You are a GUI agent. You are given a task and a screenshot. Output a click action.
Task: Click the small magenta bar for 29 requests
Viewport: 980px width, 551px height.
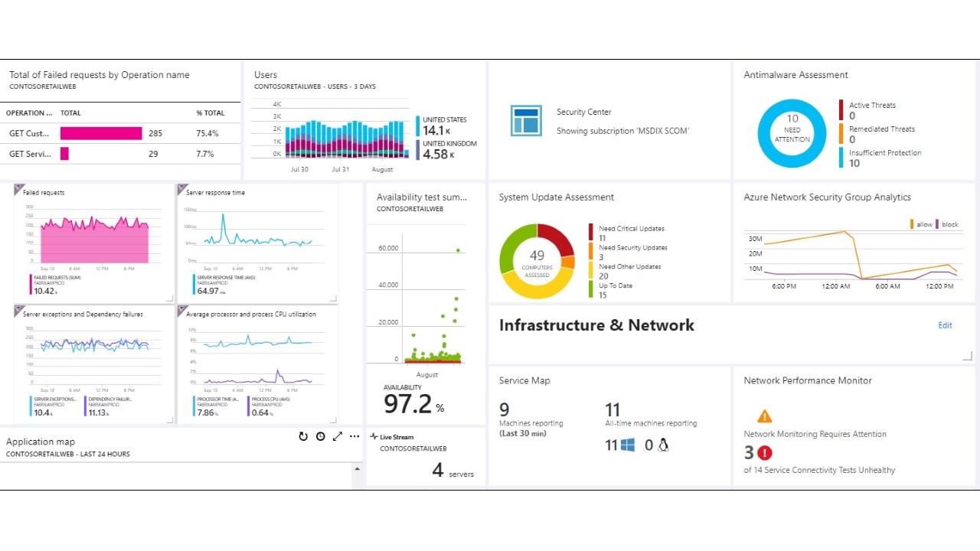[x=64, y=154]
